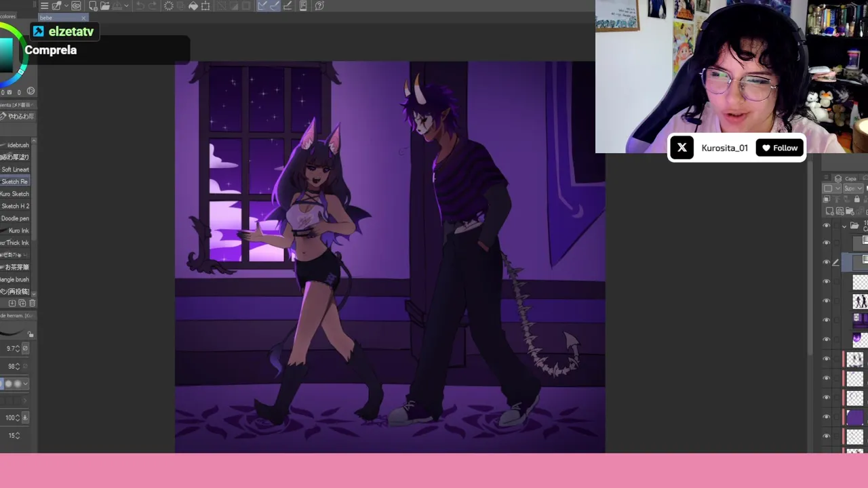Click the smartphone companion mode icon
Screen dimensions: 868x488
[x=303, y=5]
